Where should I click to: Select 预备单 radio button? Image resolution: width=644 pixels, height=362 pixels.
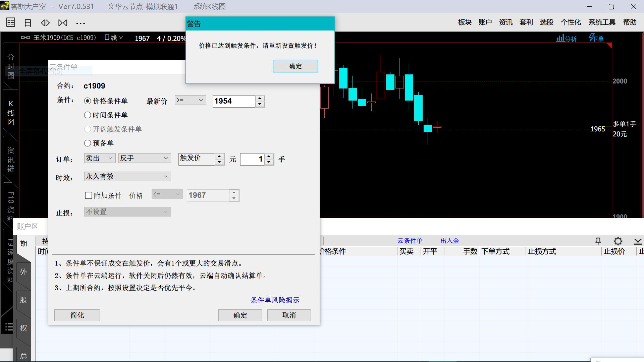point(88,143)
